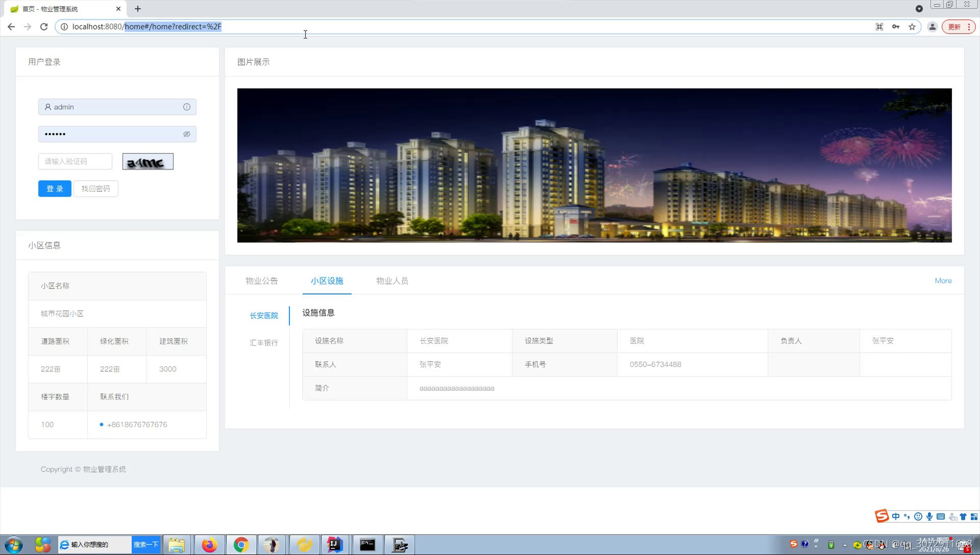Click the password input field

[117, 134]
